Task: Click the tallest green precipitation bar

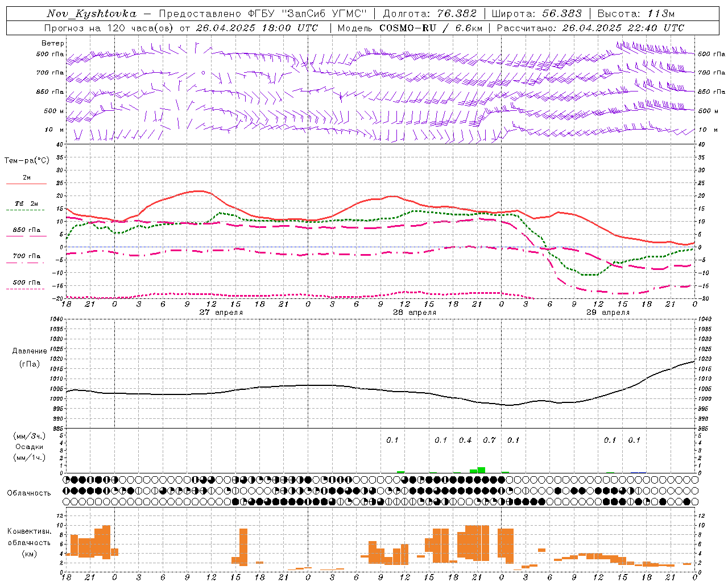Action: pos(481,470)
